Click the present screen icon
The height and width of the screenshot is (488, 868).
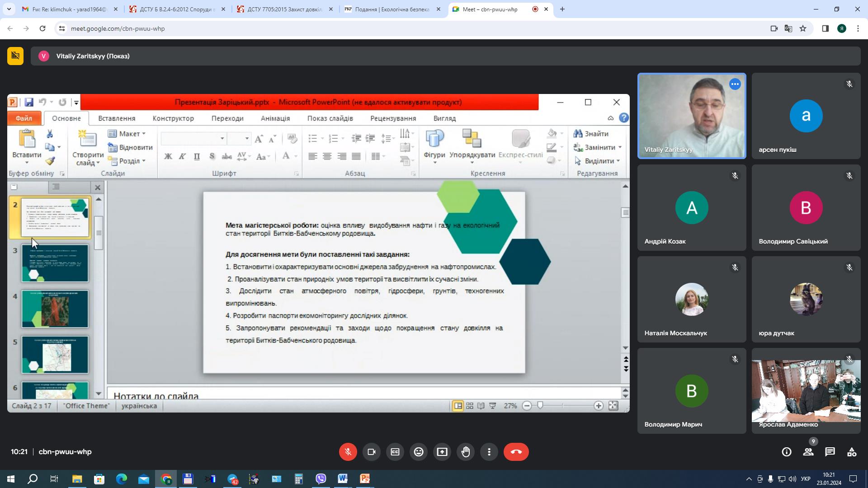click(442, 452)
